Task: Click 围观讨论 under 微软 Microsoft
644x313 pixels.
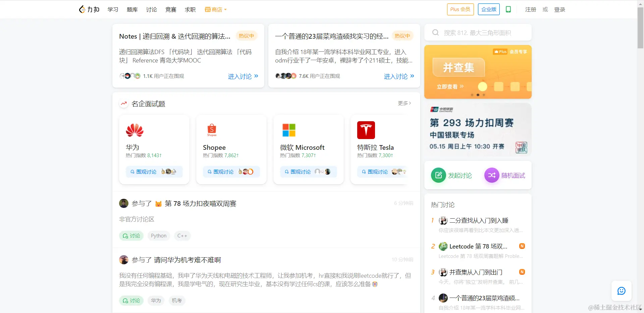Action: tap(308, 172)
